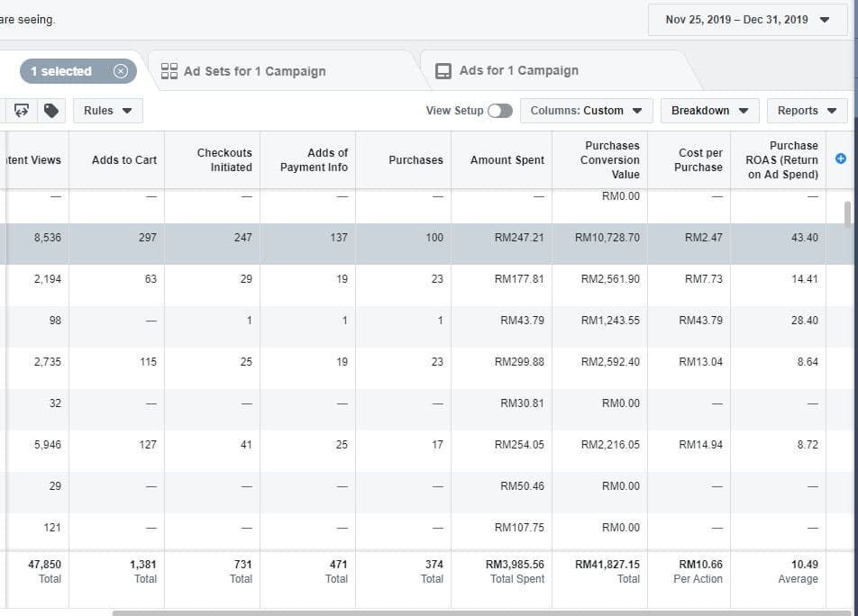Click the Ads tab screen icon
The height and width of the screenshot is (616, 858).
tap(443, 71)
